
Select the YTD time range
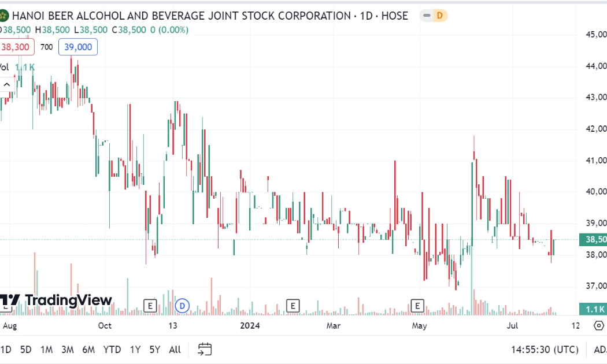coord(112,350)
